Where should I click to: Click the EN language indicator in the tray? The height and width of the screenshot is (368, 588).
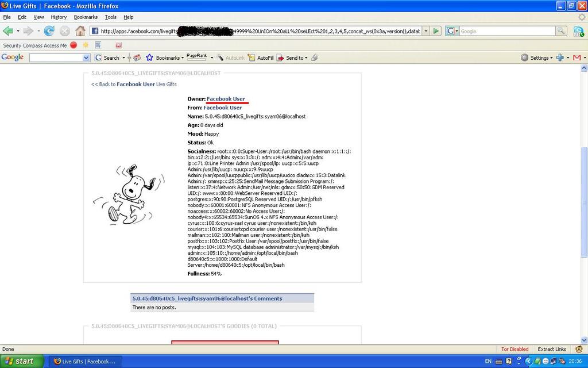point(488,362)
